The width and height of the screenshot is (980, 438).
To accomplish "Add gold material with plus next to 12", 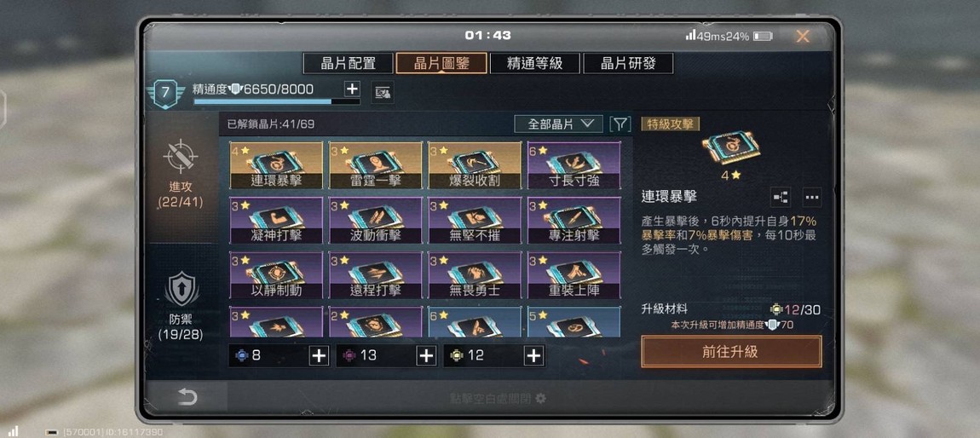I will [533, 355].
